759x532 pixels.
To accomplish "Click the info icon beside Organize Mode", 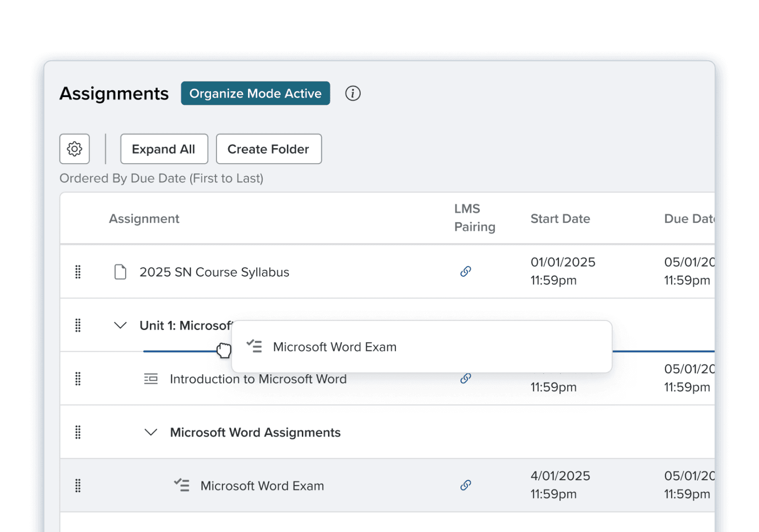I will point(353,93).
